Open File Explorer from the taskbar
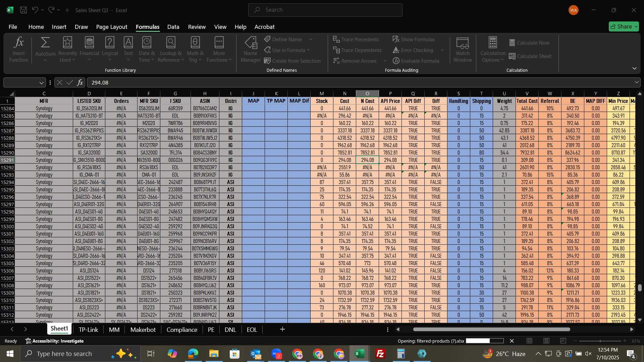This screenshot has height=362, width=644. pyautogui.click(x=214, y=354)
